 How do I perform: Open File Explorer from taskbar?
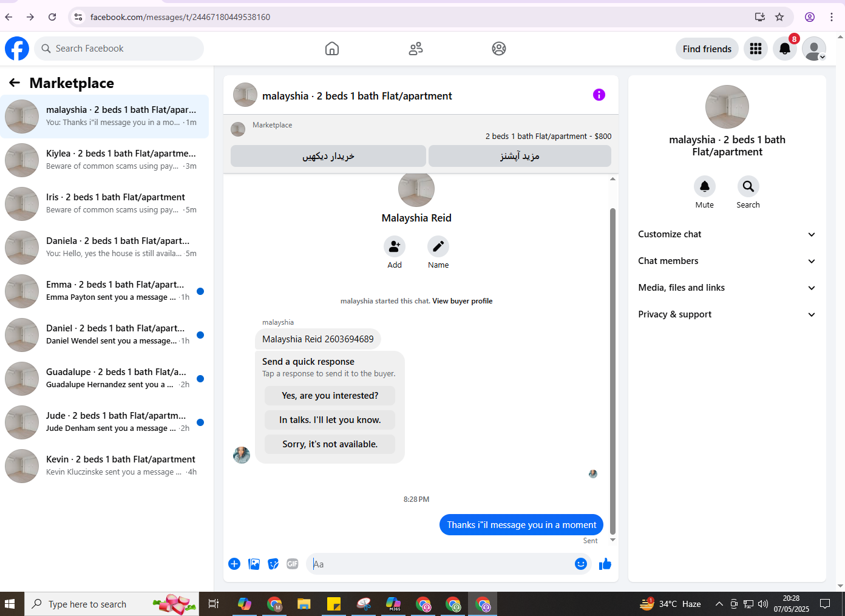pos(304,604)
